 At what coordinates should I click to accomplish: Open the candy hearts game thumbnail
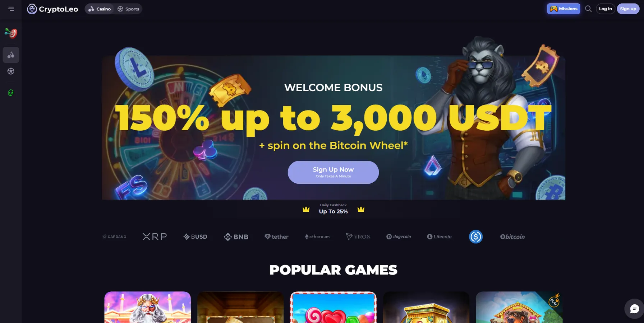pos(333,307)
